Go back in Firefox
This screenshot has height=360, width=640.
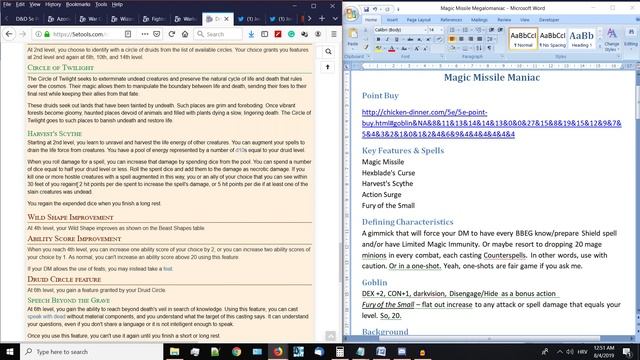pos(9,34)
